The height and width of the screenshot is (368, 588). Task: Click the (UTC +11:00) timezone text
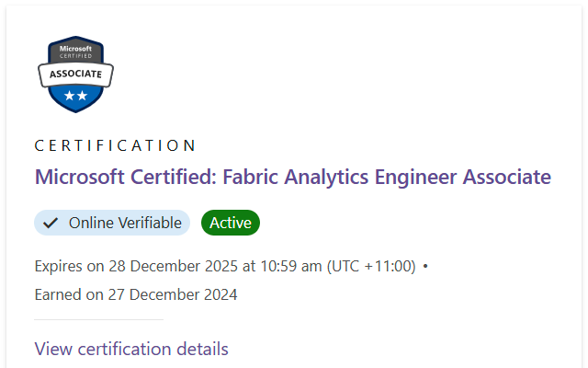pyautogui.click(x=371, y=266)
